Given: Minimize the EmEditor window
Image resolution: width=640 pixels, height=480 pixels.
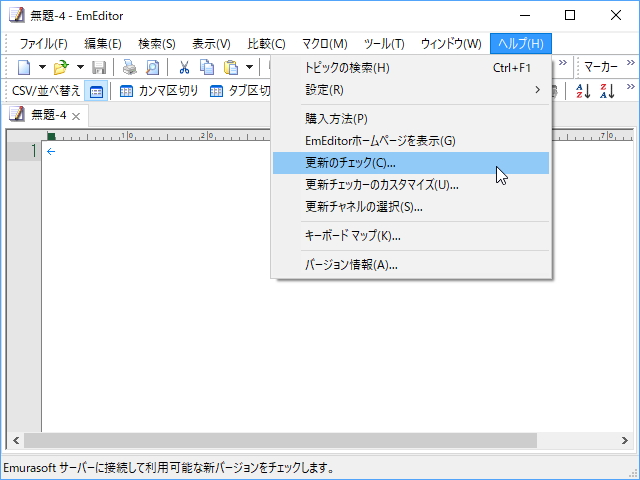Looking at the screenshot, I should (x=525, y=16).
